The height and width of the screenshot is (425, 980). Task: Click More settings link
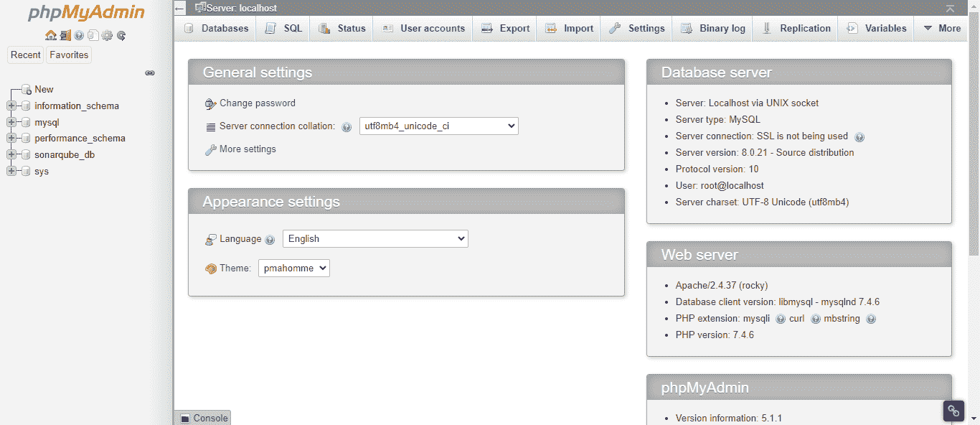tap(248, 149)
